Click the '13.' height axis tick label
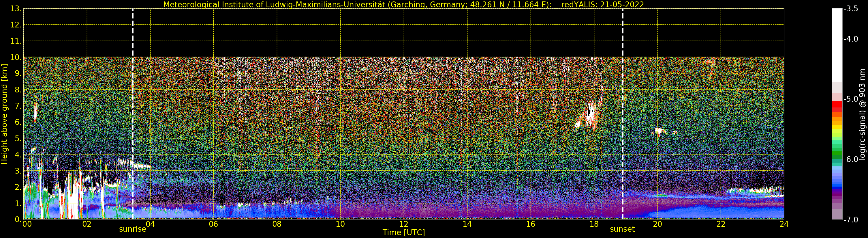Viewport: 868px width, 238px height. pos(16,9)
